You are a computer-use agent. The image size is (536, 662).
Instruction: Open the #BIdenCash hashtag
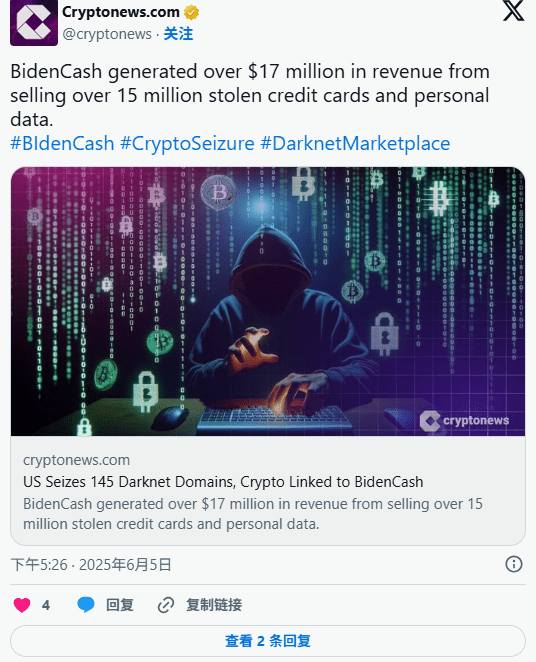(62, 144)
